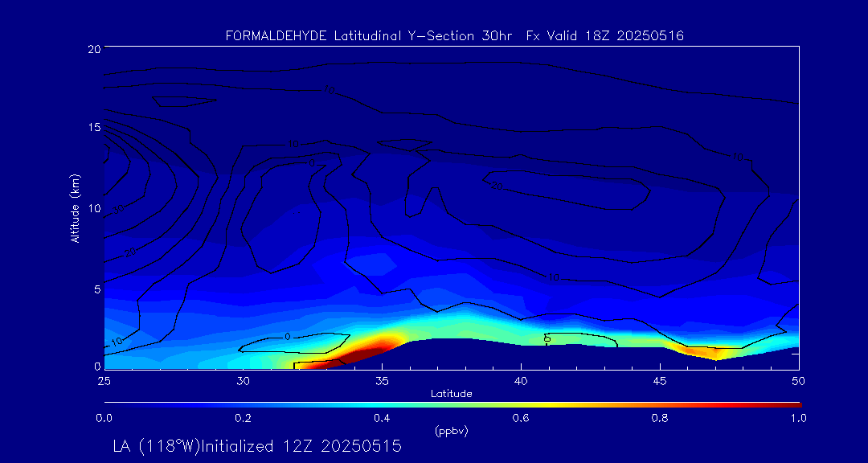Click the FORMALDEHYDE Latitudinal Y-Section plot title
The width and height of the screenshot is (868, 463).
[454, 36]
